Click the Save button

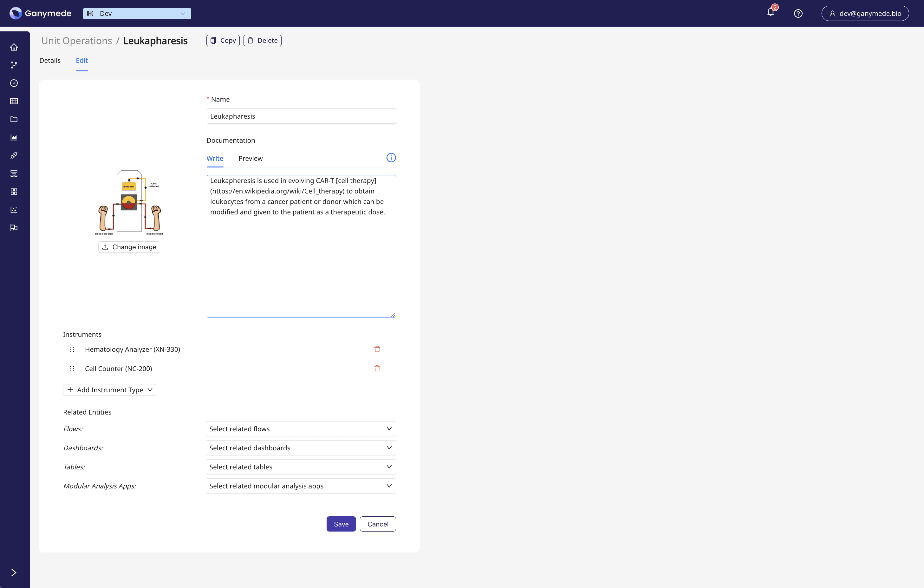[341, 524]
